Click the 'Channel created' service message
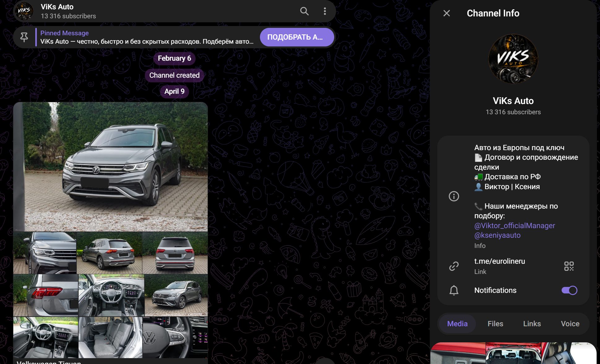 click(175, 75)
